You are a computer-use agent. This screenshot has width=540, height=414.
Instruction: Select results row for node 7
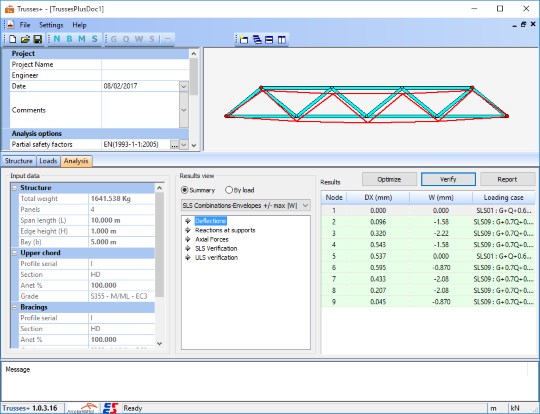click(428, 279)
